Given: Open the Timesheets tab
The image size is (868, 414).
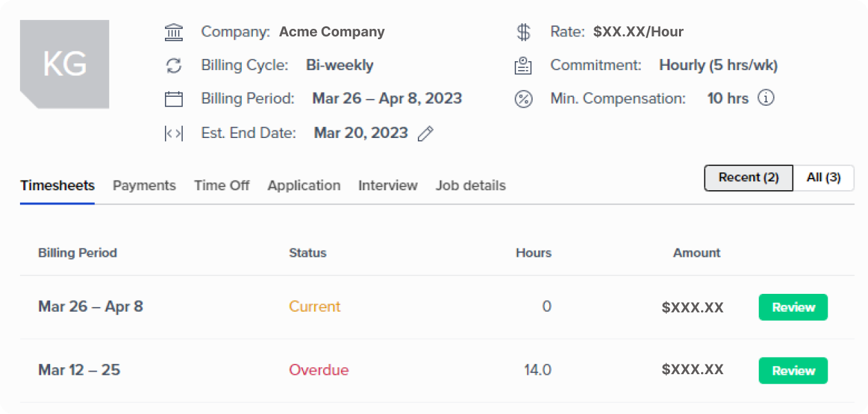Looking at the screenshot, I should coord(58,185).
